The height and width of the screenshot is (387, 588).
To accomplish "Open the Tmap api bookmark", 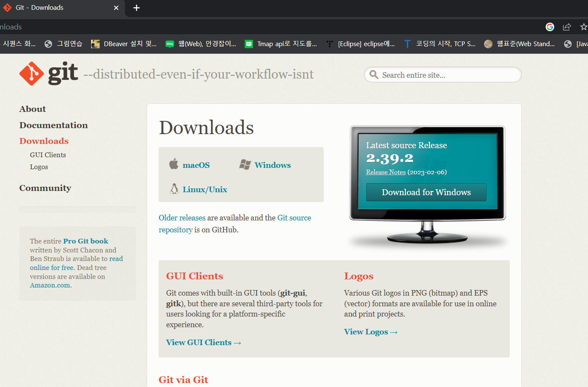I will (281, 44).
